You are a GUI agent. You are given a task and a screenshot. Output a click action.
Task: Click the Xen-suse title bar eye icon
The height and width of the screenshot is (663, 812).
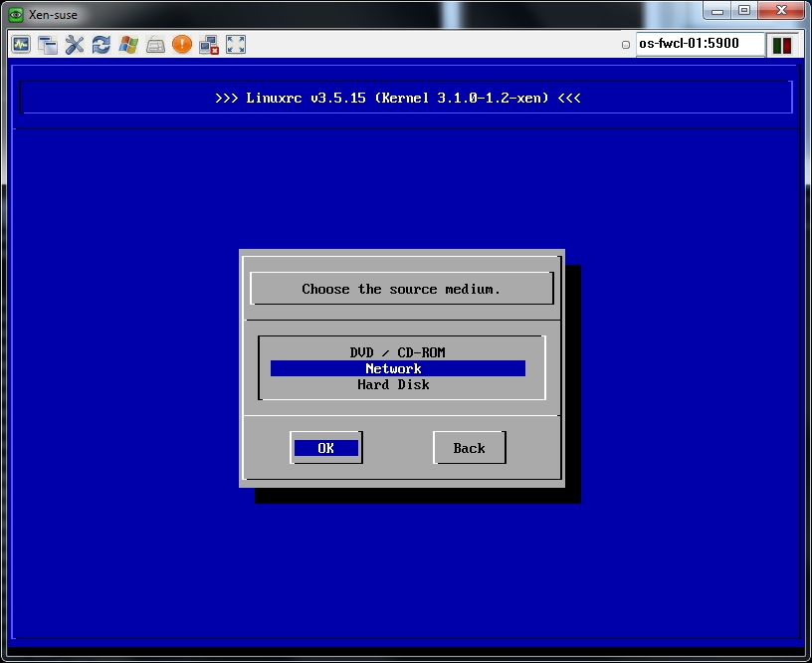15,14
